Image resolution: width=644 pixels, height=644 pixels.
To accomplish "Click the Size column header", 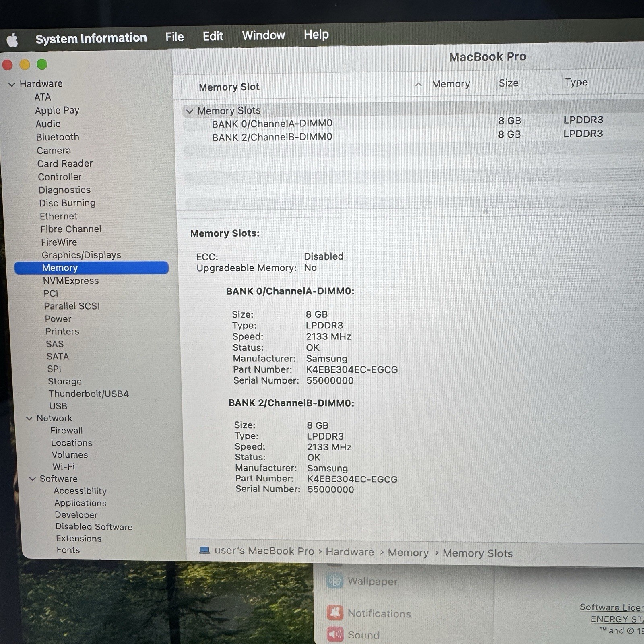I will point(508,83).
